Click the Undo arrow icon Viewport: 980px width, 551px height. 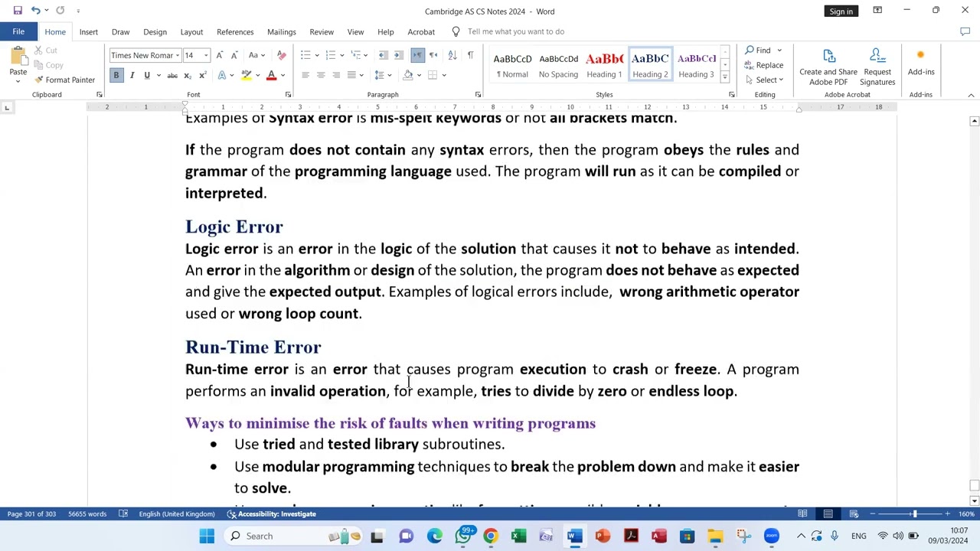pyautogui.click(x=35, y=11)
